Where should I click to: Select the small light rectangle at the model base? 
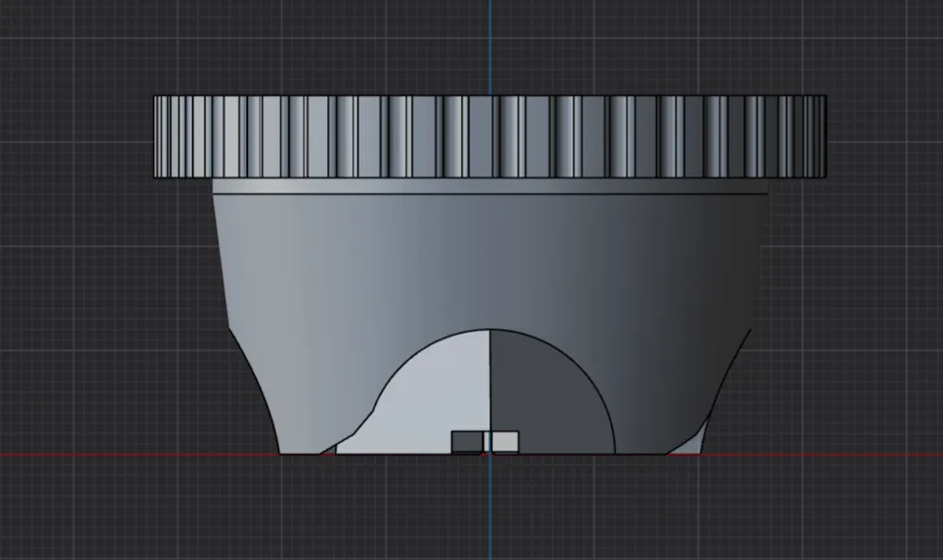(505, 441)
